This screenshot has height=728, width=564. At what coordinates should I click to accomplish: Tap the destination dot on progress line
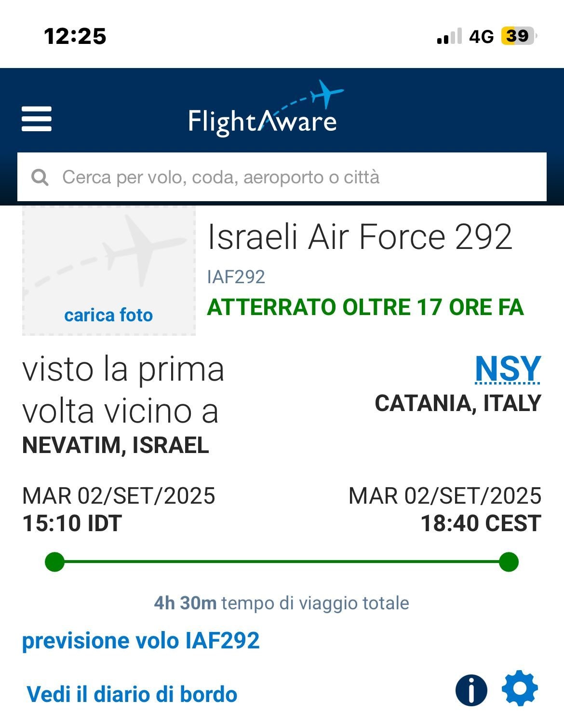[x=509, y=562]
